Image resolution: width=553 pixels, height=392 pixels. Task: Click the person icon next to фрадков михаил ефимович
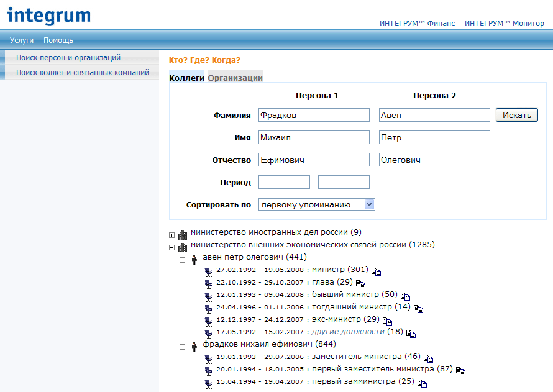(194, 347)
